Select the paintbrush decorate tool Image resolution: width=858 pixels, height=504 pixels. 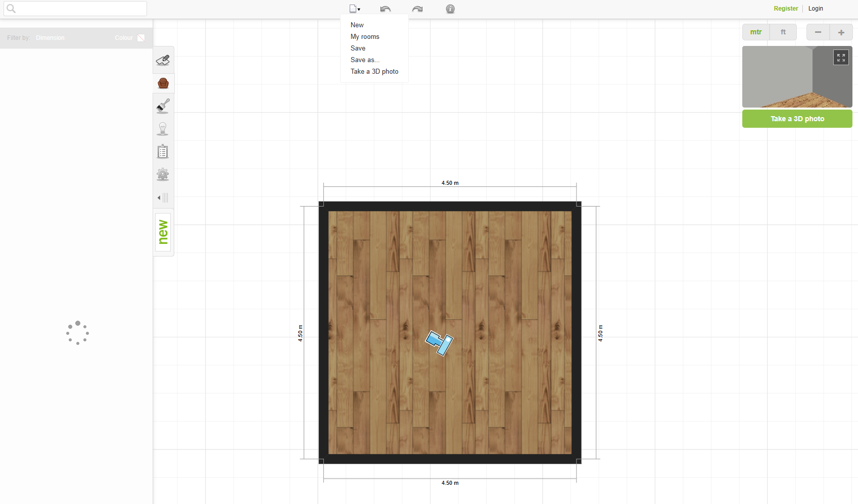coord(163,106)
